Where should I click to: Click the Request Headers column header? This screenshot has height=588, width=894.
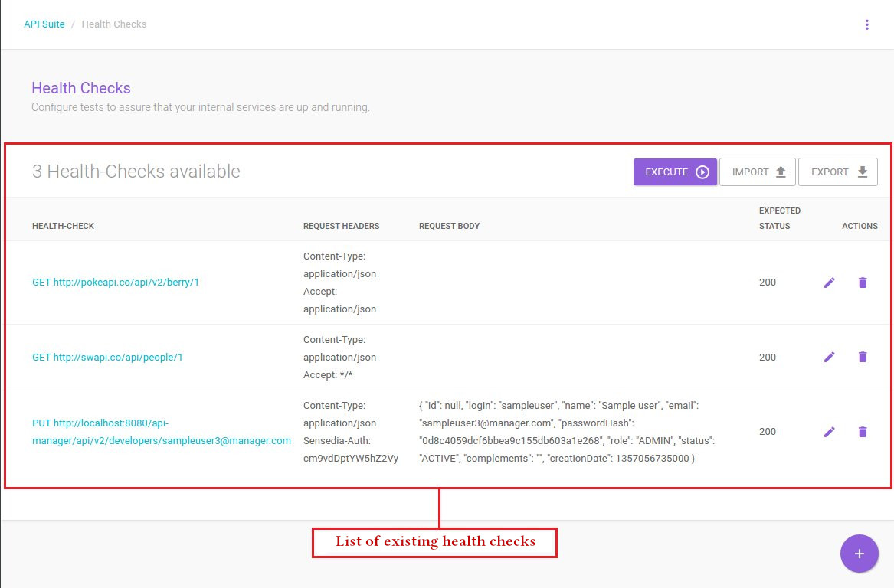341,226
